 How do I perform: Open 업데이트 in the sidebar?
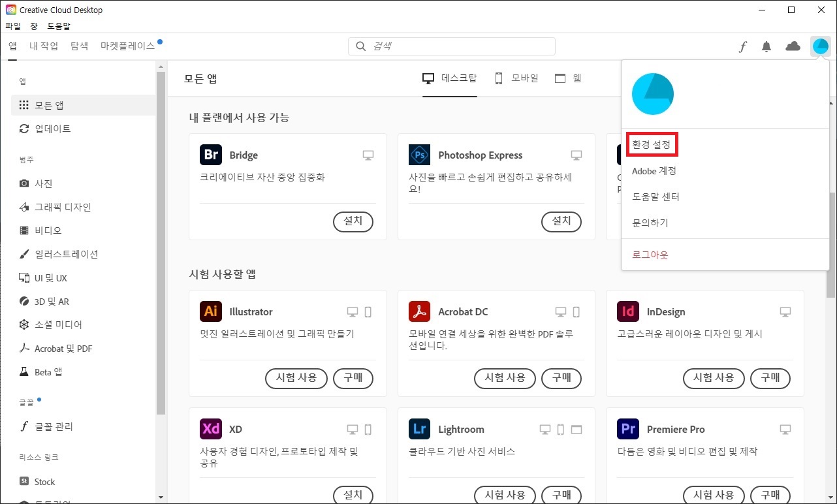84,129
